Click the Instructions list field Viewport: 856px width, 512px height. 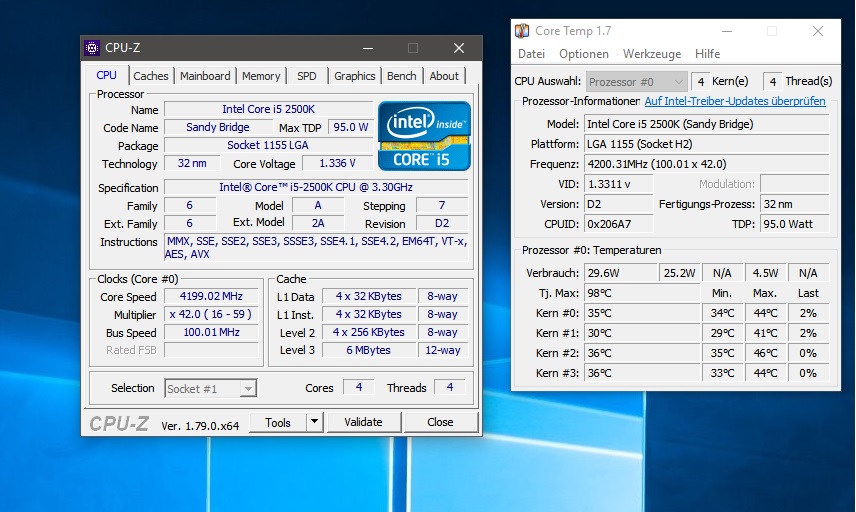pos(316,247)
